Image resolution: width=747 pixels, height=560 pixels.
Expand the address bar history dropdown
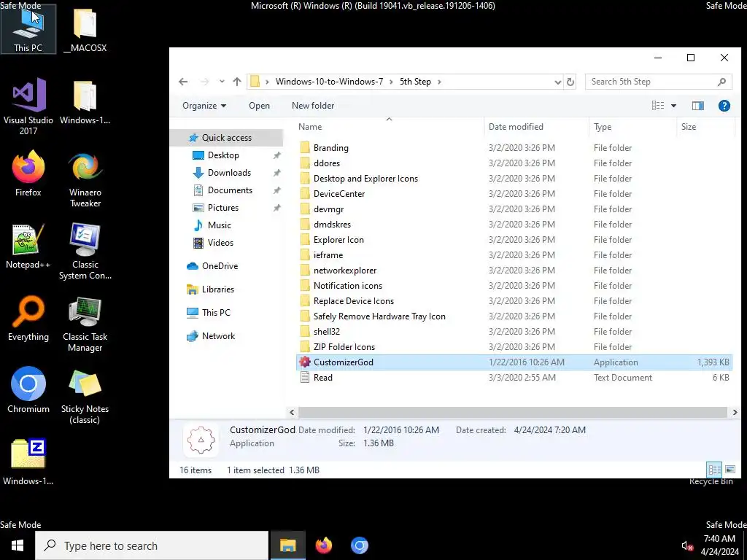(x=558, y=82)
